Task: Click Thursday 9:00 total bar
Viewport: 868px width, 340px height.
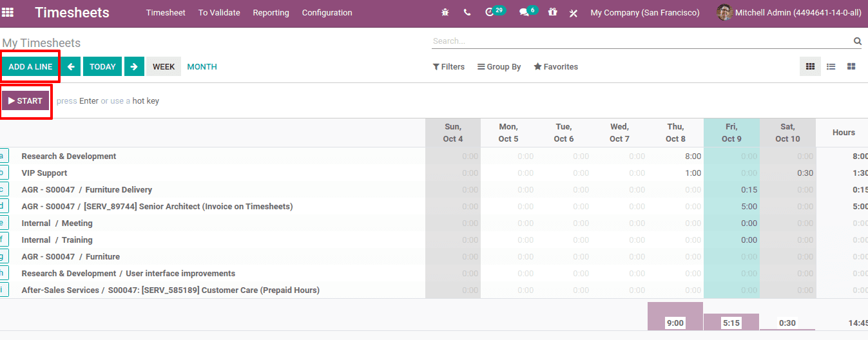Action: (x=675, y=316)
